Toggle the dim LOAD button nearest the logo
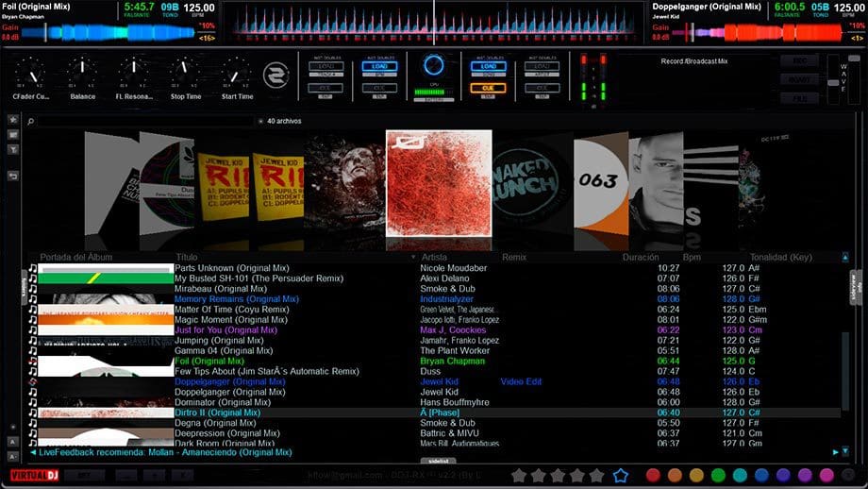The width and height of the screenshot is (868, 489). (x=325, y=66)
